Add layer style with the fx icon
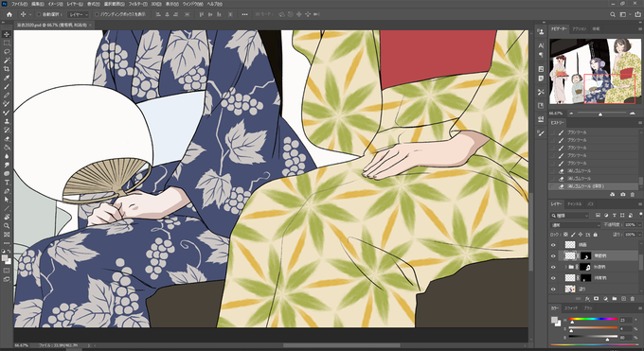644x351 pixels. coord(587,299)
